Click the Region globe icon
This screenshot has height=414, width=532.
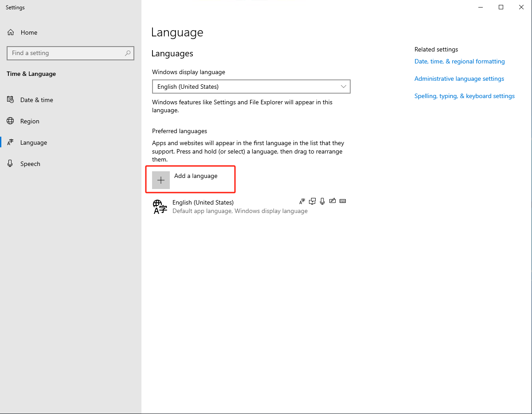pyautogui.click(x=10, y=121)
